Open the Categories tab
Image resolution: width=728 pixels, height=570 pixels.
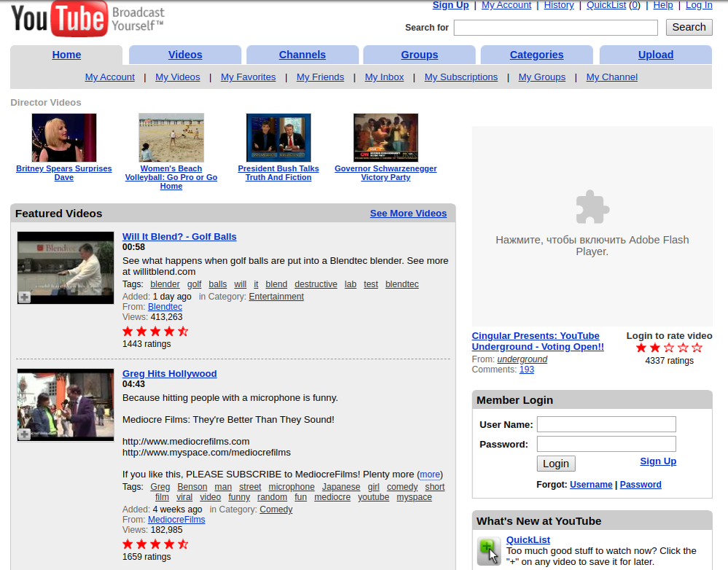pyautogui.click(x=537, y=55)
